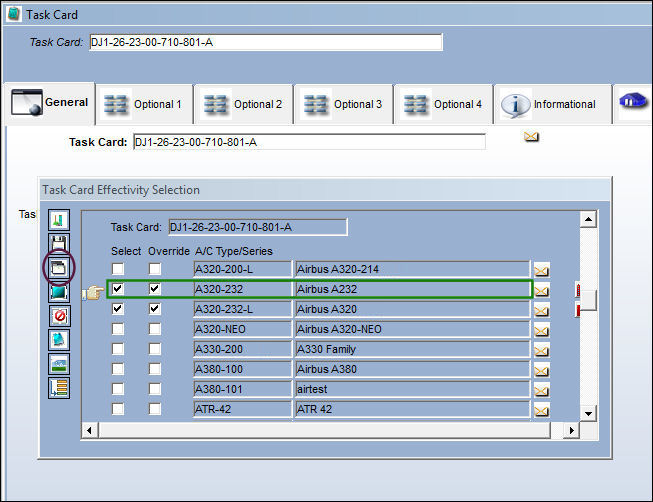
Task: Click the envelope icon next to top Task Card
Action: click(x=531, y=137)
